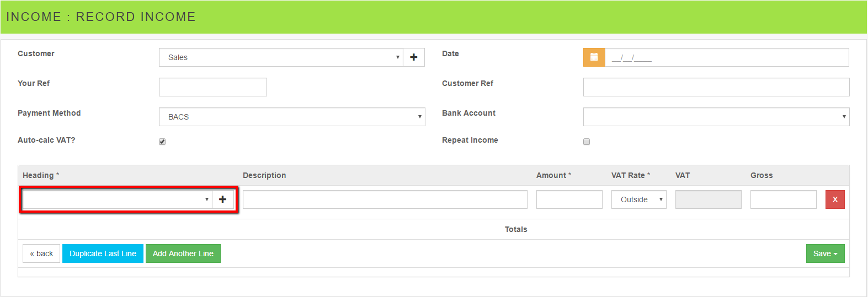Open the Customer dropdown showing Sales
This screenshot has width=868, height=297.
click(281, 57)
